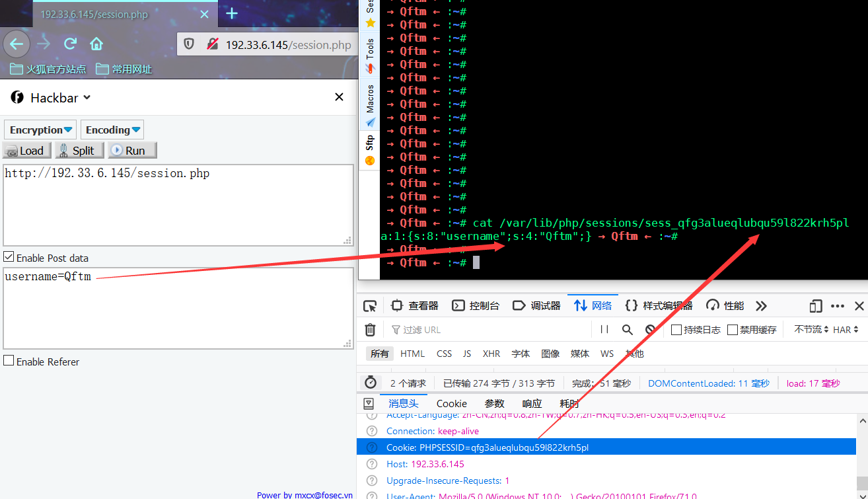Enable the Enable Referer checkbox
This screenshot has height=499, width=868.
8,361
